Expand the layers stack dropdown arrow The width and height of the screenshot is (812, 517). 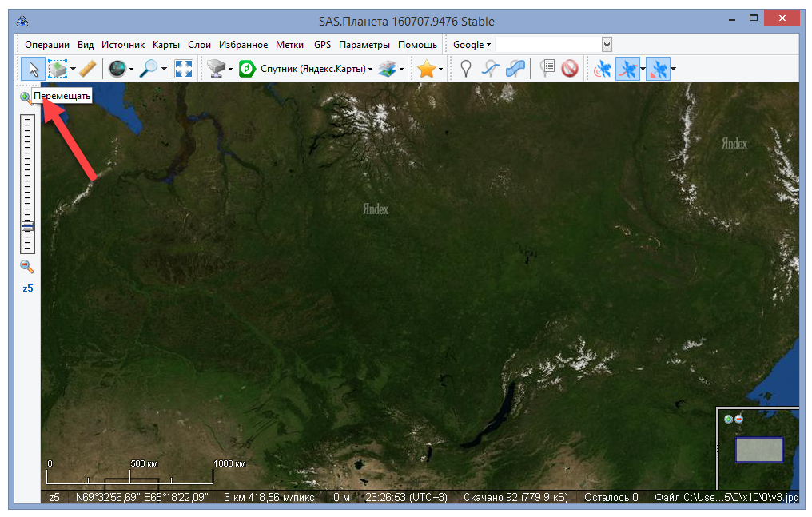click(x=402, y=70)
